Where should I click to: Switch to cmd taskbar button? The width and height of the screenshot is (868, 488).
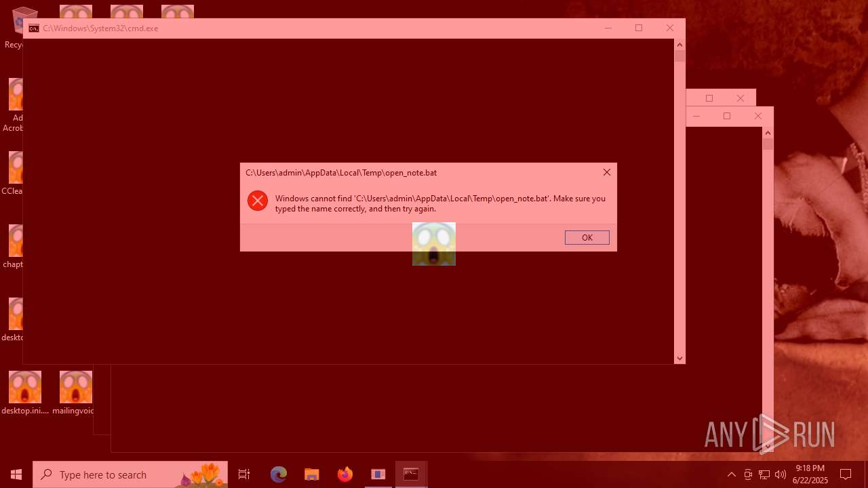click(x=411, y=474)
